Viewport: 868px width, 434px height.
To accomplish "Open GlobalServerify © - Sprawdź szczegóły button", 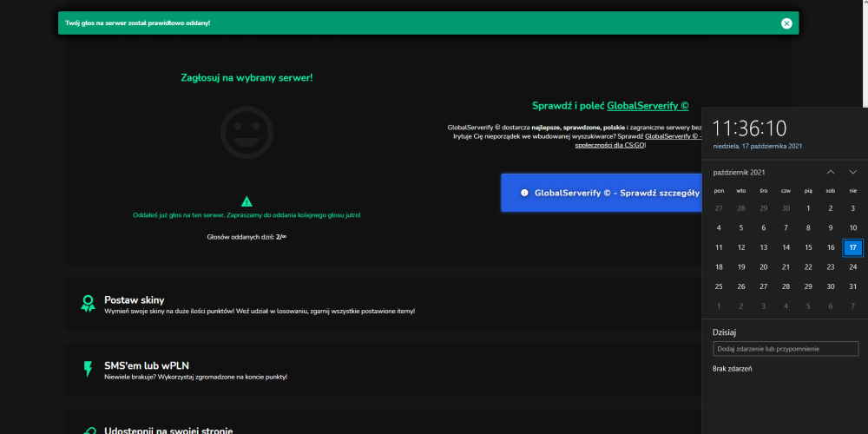I will coord(602,193).
